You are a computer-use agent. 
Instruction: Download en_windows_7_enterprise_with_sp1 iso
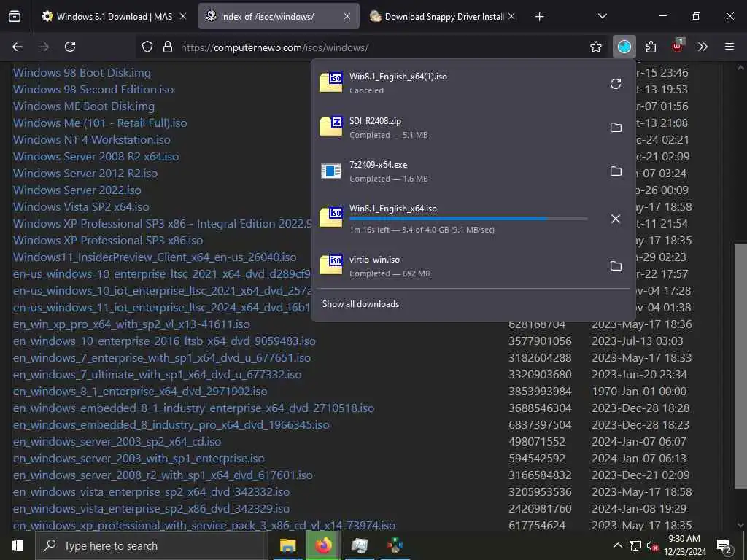(162, 357)
